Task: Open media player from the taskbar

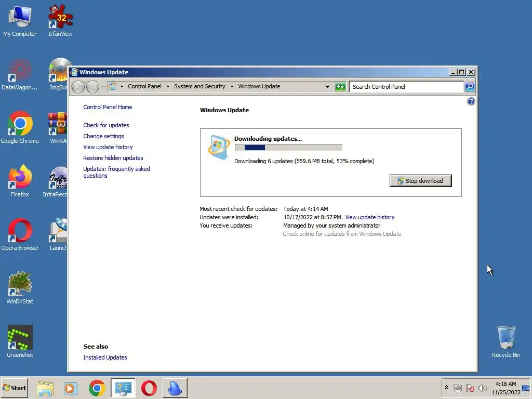Action: pos(71,388)
